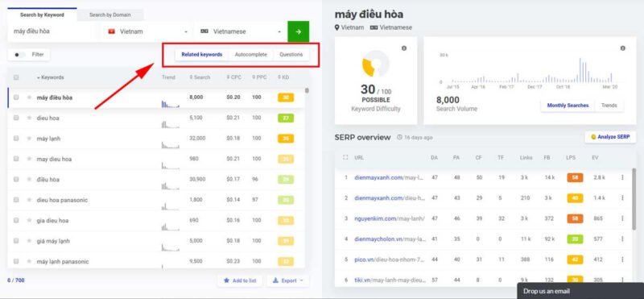Viewport: 644px width, 299px height.
Task: Star the 'may dieu hoa' keyword row
Action: pyautogui.click(x=29, y=159)
